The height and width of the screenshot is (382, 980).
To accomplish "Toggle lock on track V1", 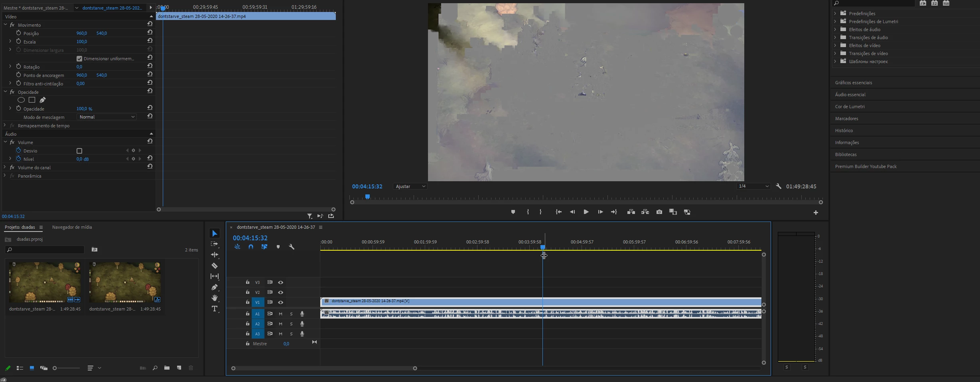I will point(248,302).
